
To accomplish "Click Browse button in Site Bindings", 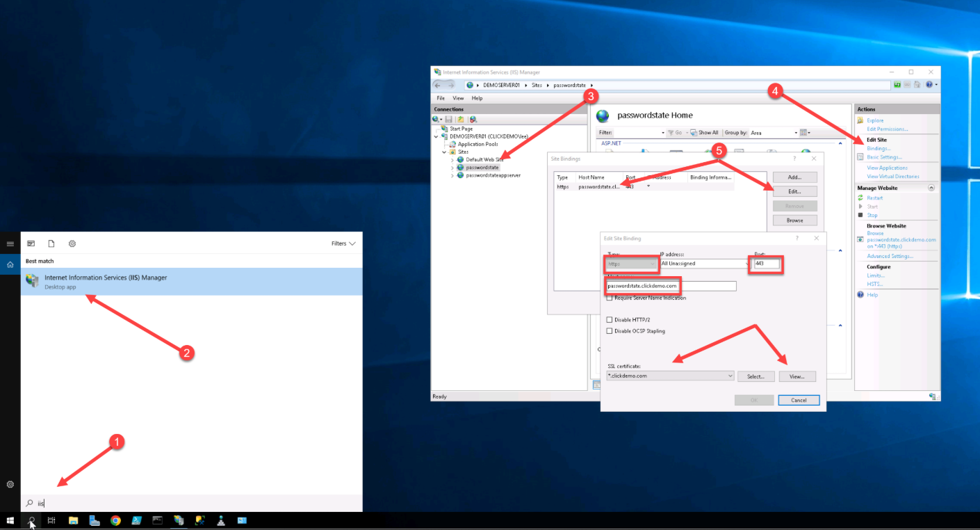I will click(794, 220).
